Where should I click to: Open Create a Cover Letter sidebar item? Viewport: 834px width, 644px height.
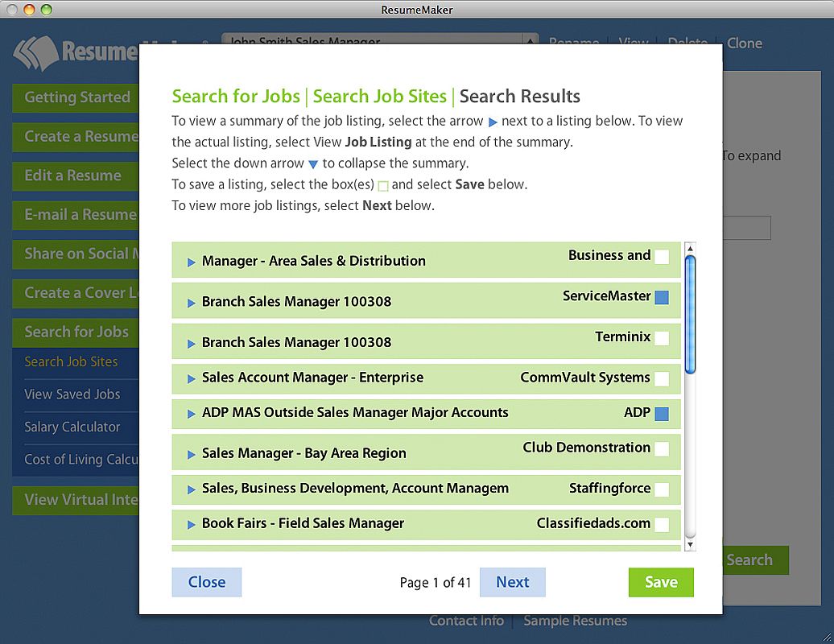coord(76,293)
